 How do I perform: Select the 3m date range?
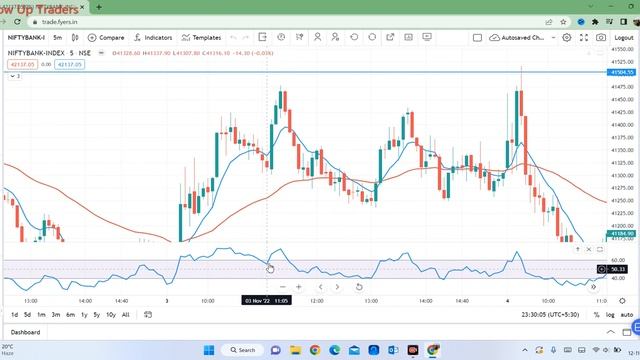(x=56, y=315)
